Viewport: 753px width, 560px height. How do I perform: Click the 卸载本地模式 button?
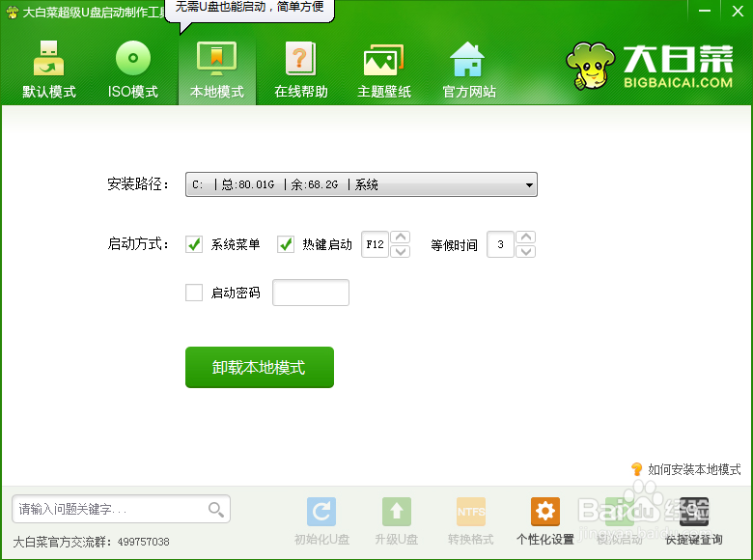[x=260, y=368]
